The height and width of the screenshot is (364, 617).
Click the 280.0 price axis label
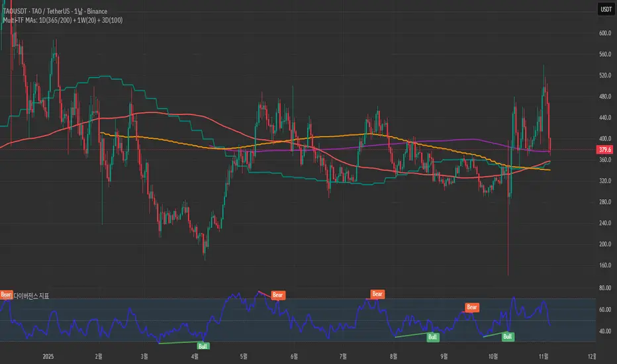[x=605, y=202]
